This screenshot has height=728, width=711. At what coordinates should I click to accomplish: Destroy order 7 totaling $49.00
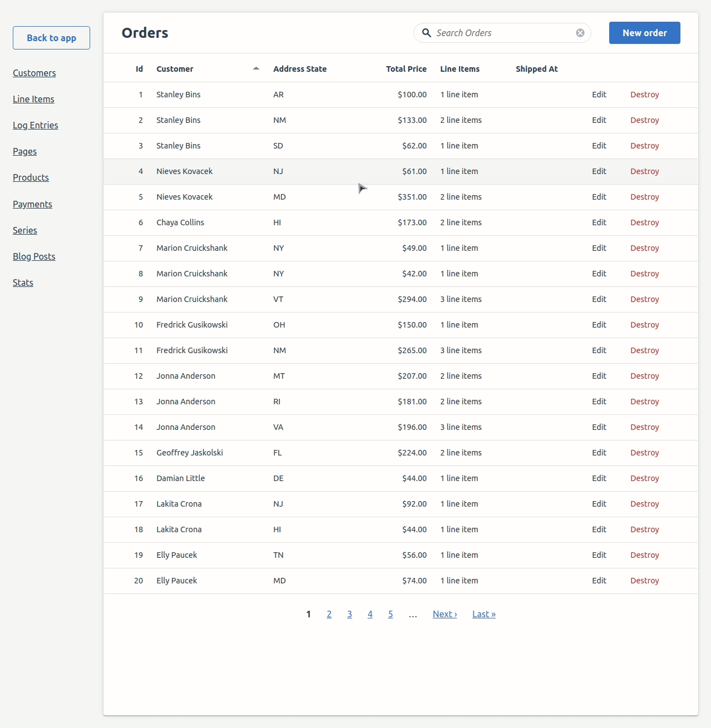click(645, 248)
